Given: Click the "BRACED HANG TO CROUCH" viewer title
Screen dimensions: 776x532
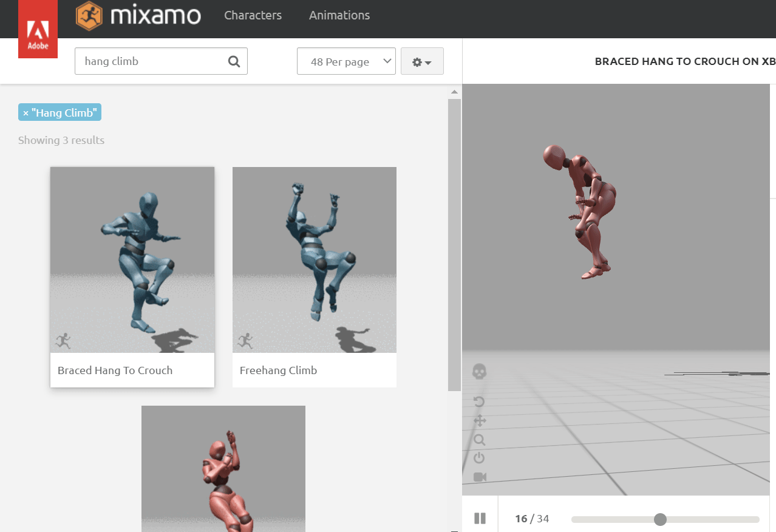Looking at the screenshot, I should click(x=685, y=61).
